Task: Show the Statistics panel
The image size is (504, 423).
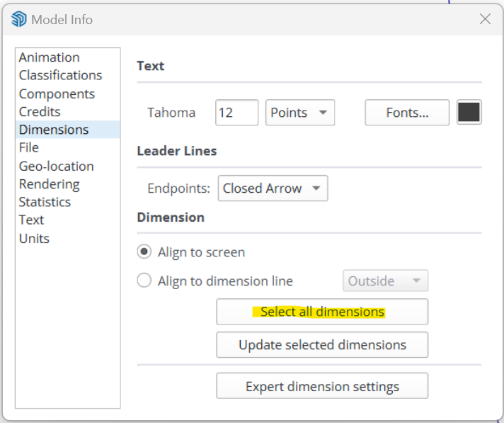Action: (x=45, y=202)
